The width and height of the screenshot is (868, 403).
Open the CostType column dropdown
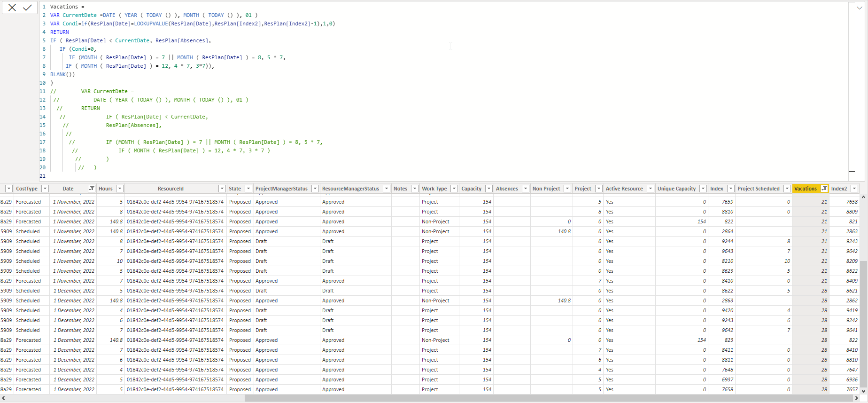[45, 189]
